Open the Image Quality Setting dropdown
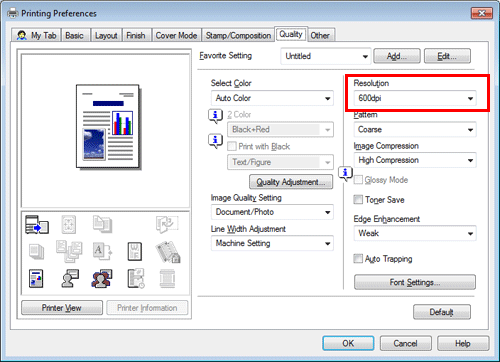 (272, 212)
